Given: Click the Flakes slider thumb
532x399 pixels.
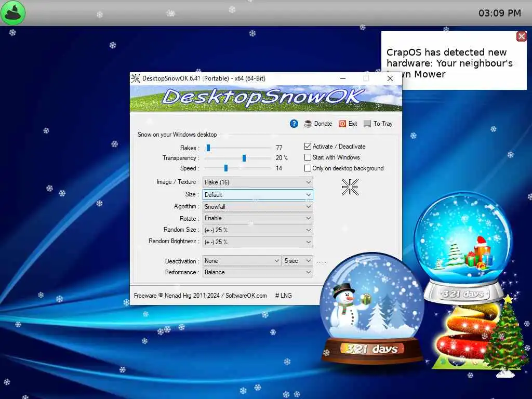Looking at the screenshot, I should click(x=208, y=148).
